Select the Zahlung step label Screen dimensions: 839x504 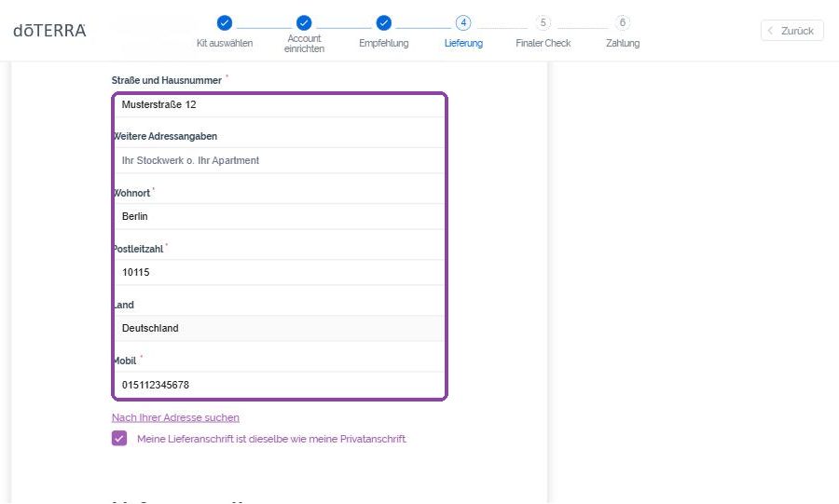pos(623,43)
